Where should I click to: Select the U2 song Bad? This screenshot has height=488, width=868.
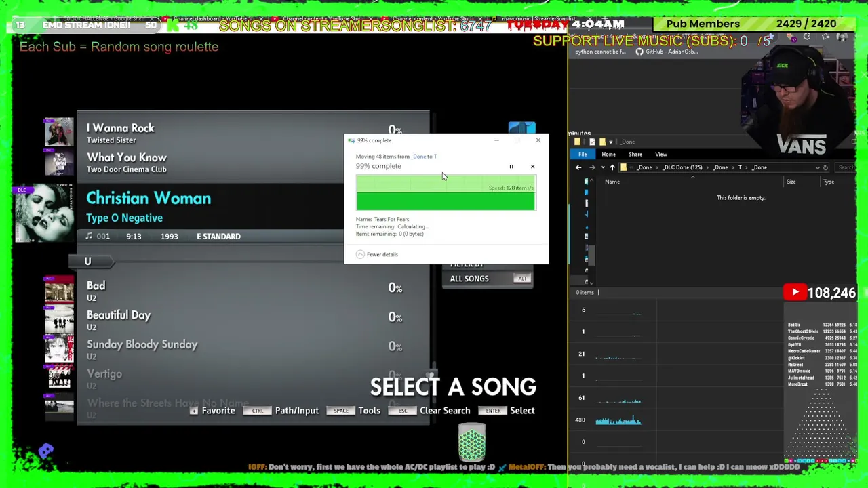(96, 286)
